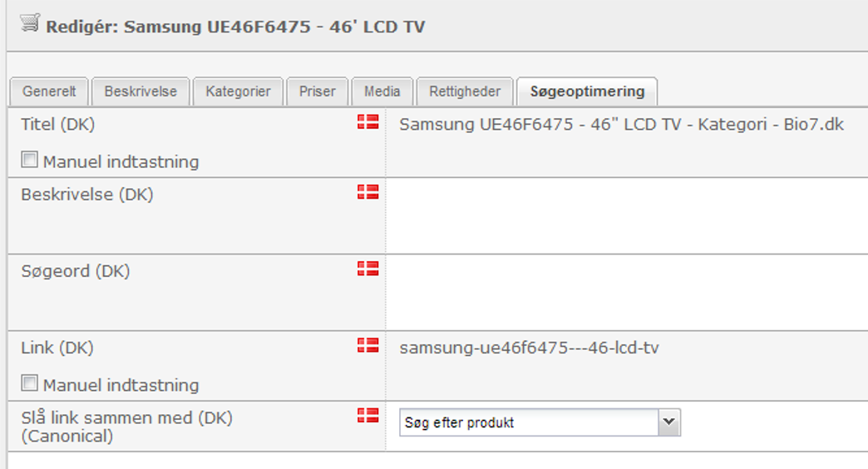This screenshot has width=868, height=469.
Task: Switch to the Generelt tab
Action: [x=49, y=91]
